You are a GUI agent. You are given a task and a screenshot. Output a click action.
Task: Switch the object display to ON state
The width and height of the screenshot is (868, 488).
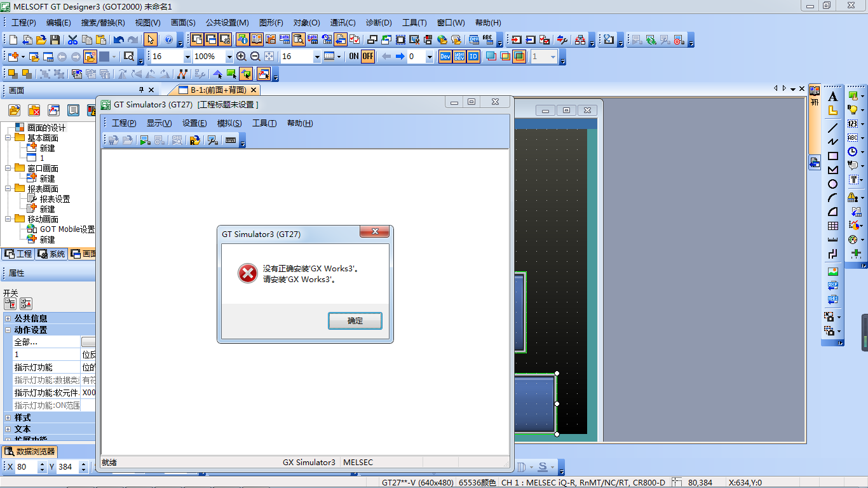[x=354, y=57]
